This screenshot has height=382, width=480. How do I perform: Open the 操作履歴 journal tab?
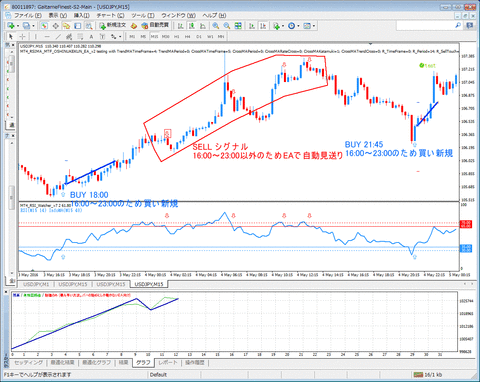pos(195,363)
